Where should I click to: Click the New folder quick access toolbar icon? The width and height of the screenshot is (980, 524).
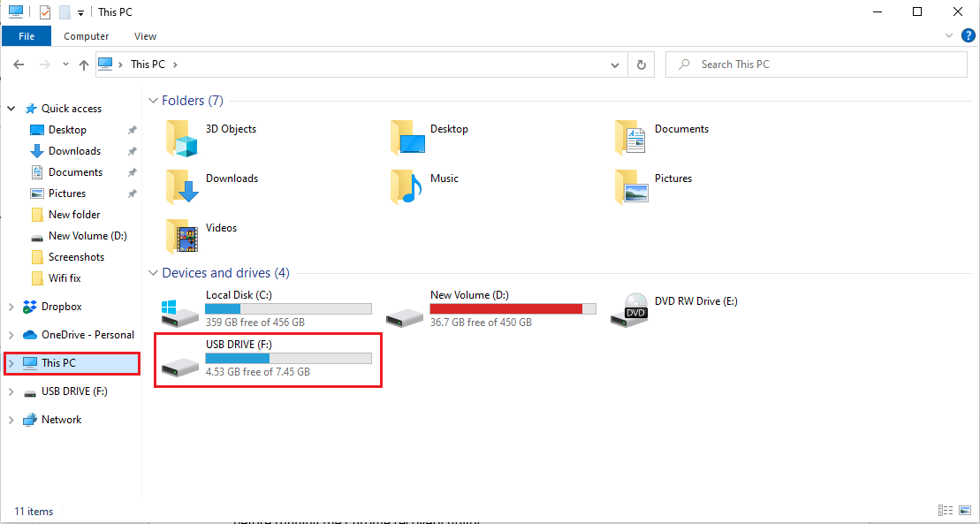(x=64, y=11)
